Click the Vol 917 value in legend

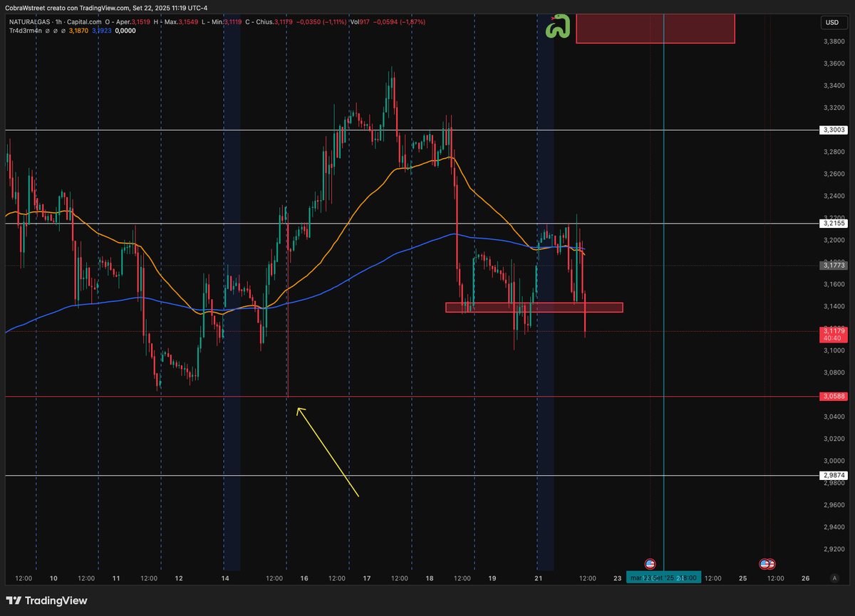pos(358,21)
